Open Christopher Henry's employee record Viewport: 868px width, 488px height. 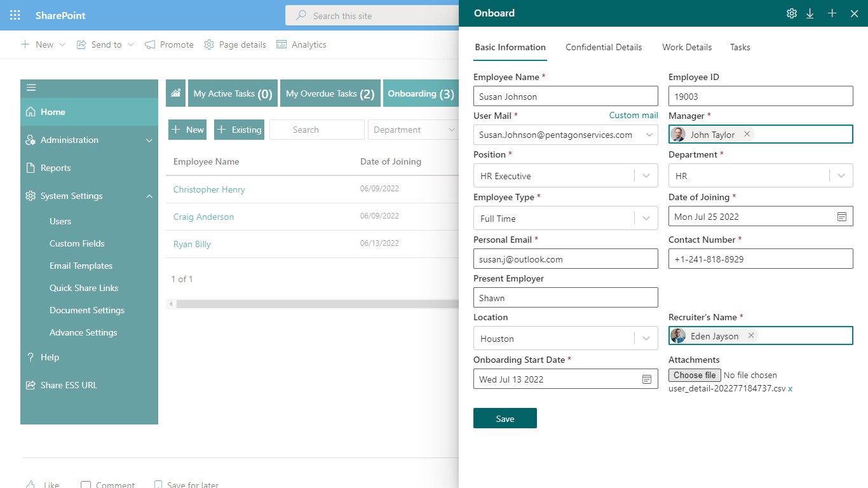209,189
